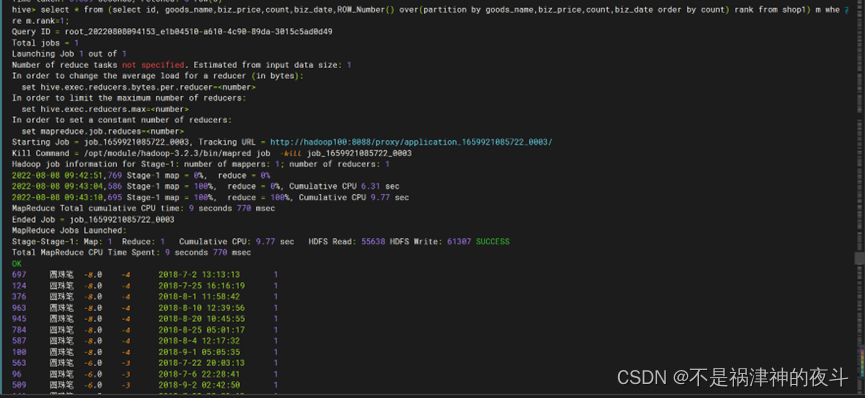Click result row id 587
Screen dimensions: 865x398
pos(19,341)
